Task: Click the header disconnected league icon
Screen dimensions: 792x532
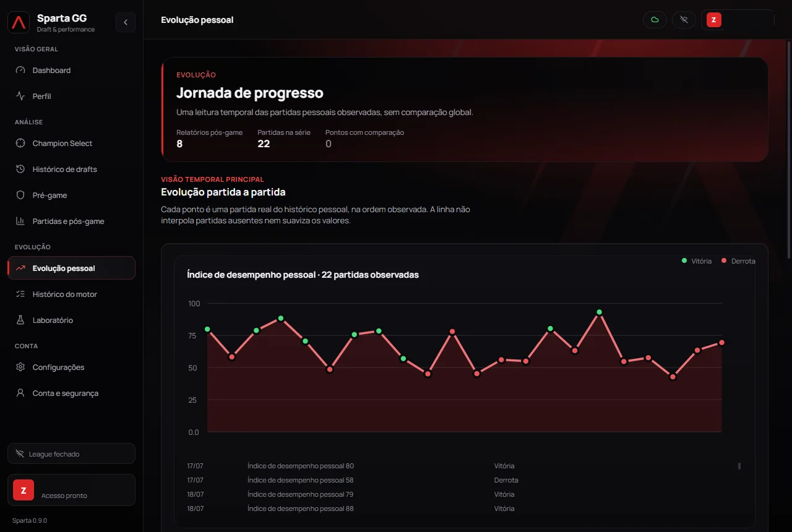Action: tap(684, 20)
